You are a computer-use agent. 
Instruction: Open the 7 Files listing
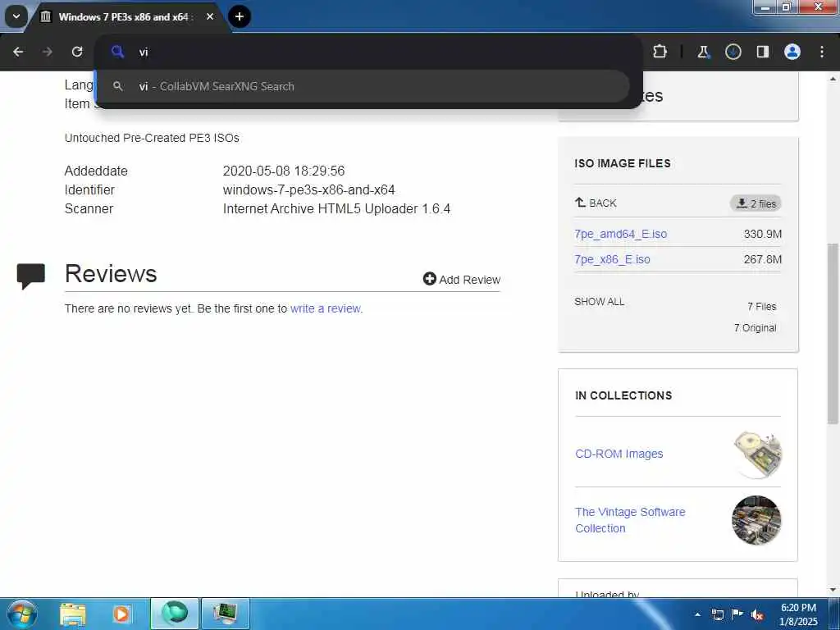(x=762, y=307)
